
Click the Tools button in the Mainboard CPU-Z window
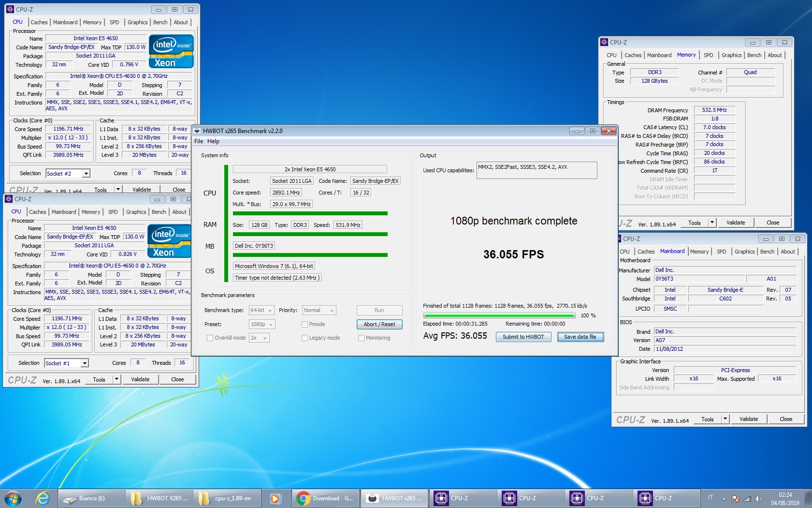[x=708, y=419]
